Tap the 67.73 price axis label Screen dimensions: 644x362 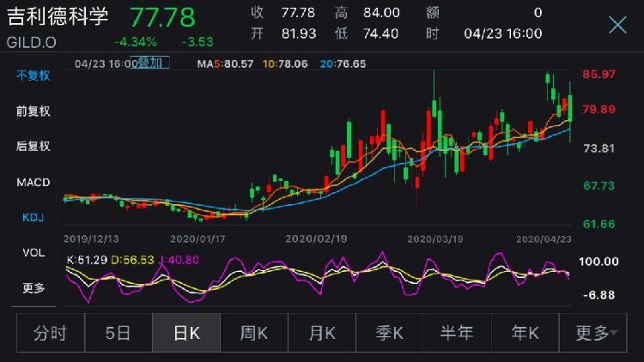click(x=598, y=185)
